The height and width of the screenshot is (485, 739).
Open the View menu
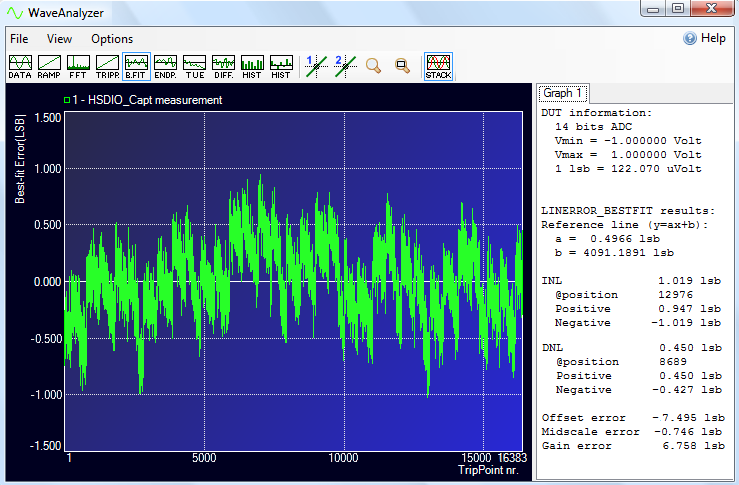[x=59, y=39]
